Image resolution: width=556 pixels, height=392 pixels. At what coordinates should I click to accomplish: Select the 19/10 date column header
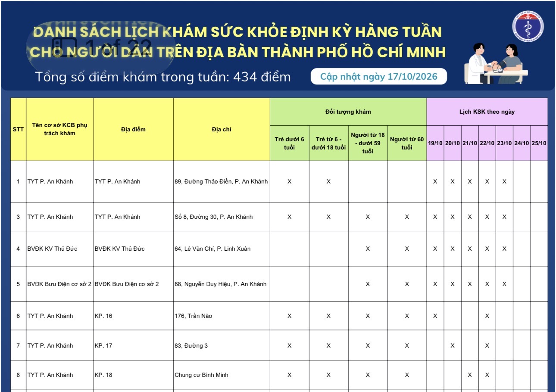point(435,143)
